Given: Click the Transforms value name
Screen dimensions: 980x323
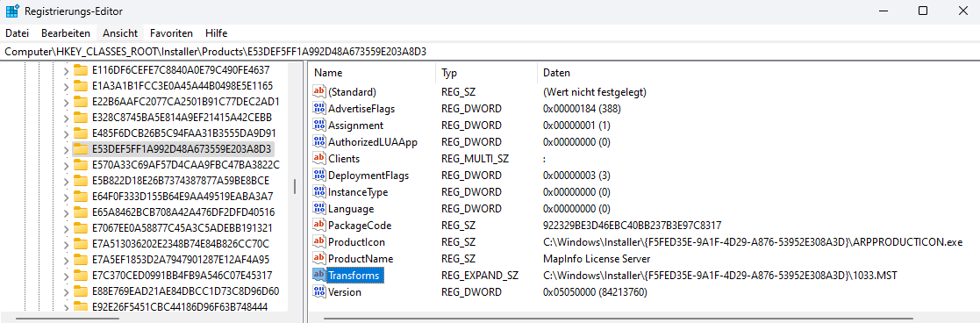Looking at the screenshot, I should (354, 275).
